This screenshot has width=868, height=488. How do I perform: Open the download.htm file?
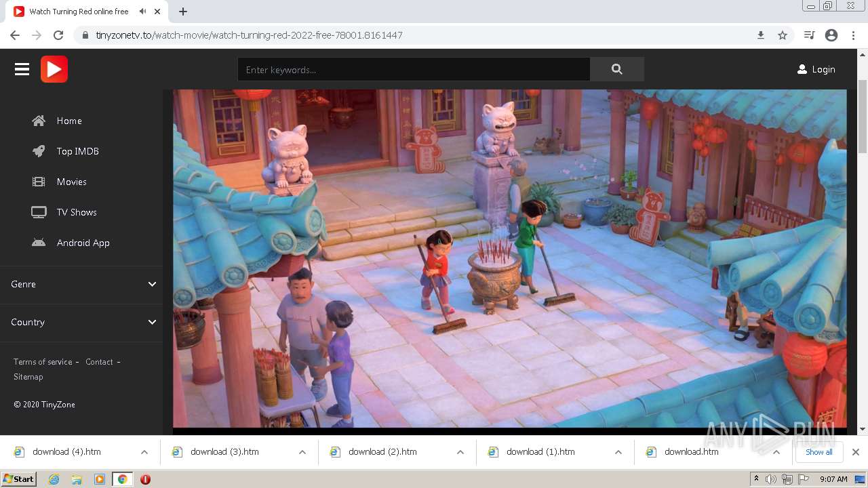(691, 452)
